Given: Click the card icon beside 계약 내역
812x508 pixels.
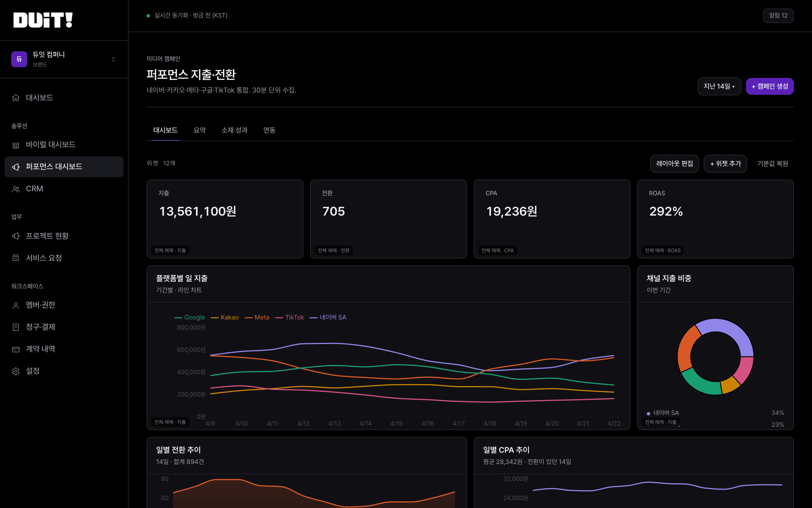Looking at the screenshot, I should pyautogui.click(x=16, y=349).
